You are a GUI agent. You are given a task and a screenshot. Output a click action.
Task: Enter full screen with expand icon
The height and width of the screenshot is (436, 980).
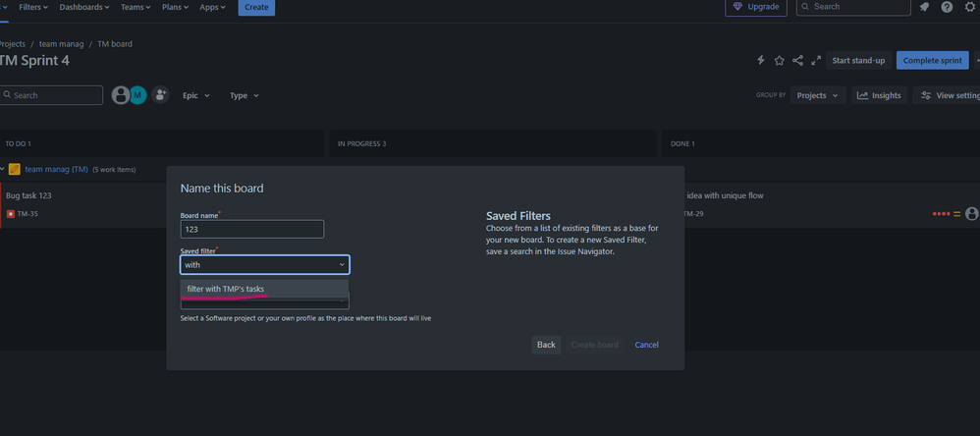(816, 61)
